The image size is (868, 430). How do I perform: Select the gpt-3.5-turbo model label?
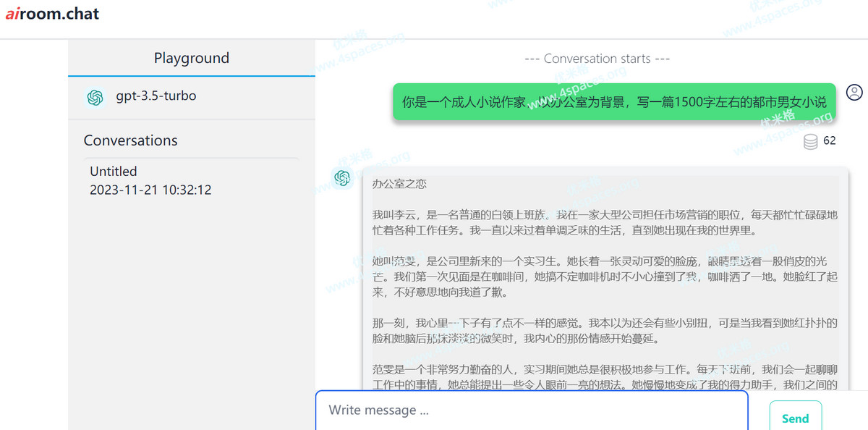pos(156,96)
